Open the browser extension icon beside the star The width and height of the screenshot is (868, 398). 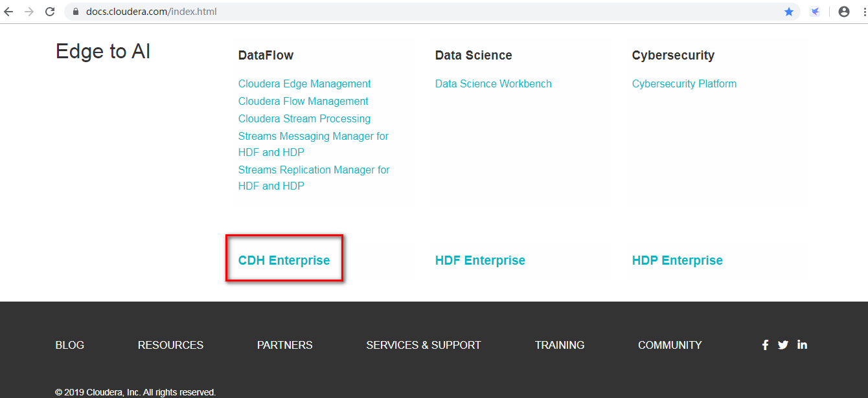coord(814,11)
